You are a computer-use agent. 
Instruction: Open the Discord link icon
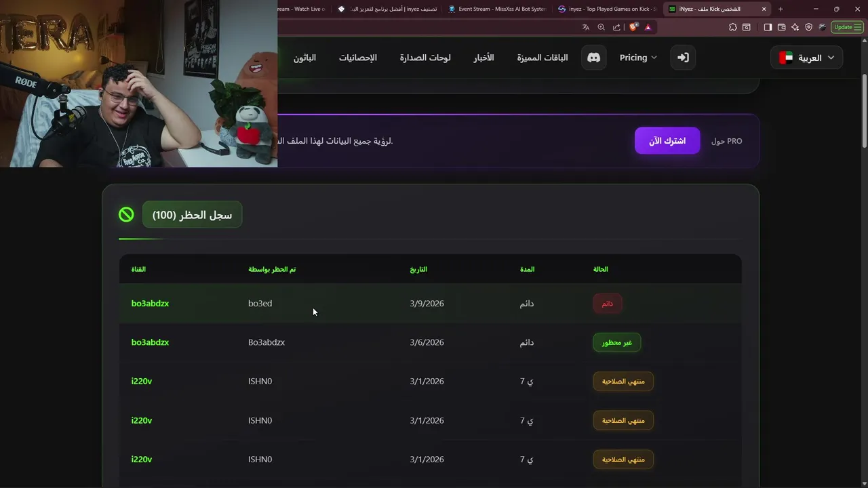pos(593,58)
